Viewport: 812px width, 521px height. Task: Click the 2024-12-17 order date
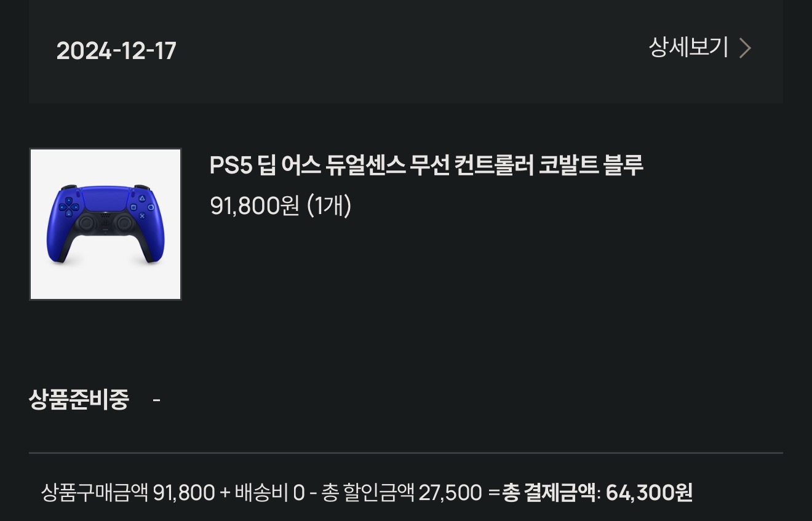coord(116,50)
